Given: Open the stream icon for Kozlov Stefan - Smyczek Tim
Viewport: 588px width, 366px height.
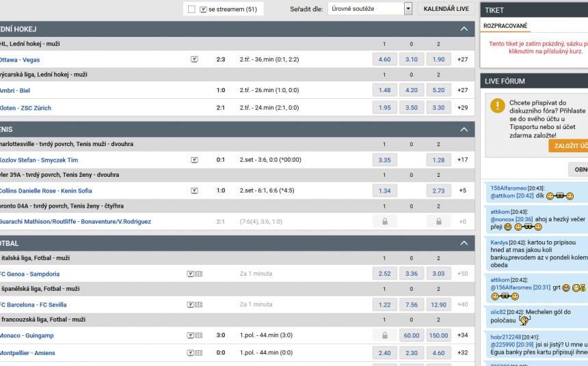Looking at the screenshot, I should (x=194, y=160).
